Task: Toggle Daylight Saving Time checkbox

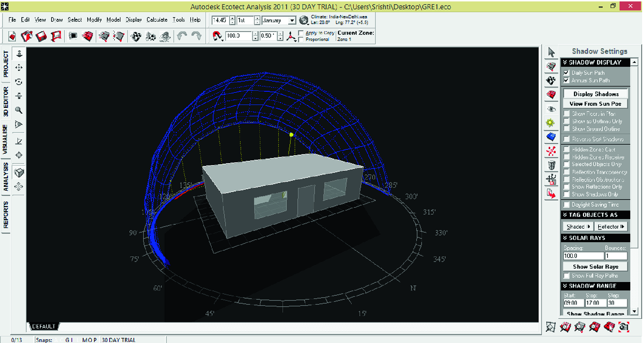Action: click(x=567, y=205)
